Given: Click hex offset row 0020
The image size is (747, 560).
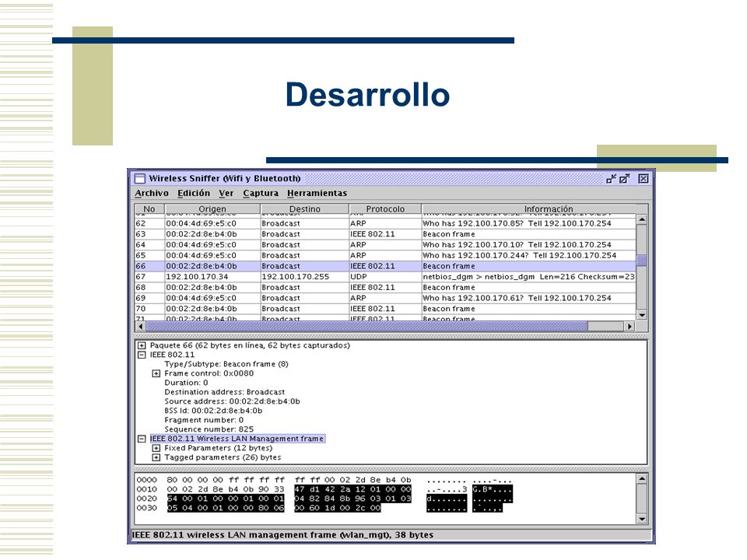Looking at the screenshot, I should 147,499.
